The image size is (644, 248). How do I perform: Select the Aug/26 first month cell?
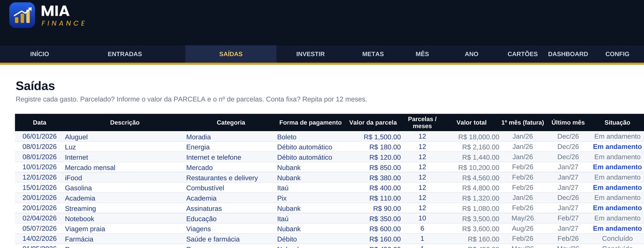[523, 229]
